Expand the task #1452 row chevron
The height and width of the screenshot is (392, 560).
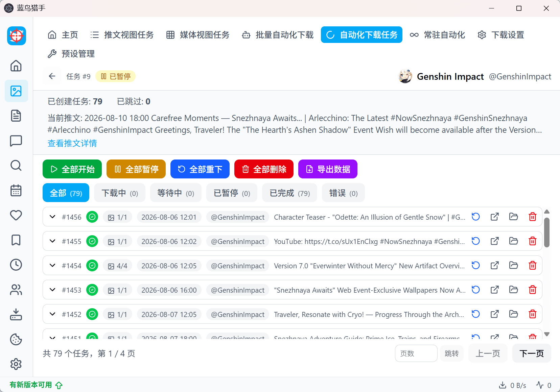pos(52,314)
